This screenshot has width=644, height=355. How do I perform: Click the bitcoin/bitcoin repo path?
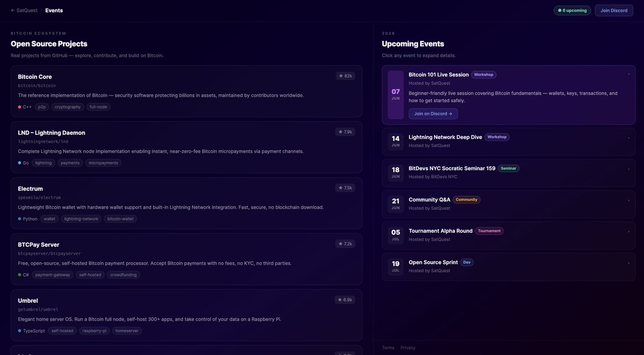(36, 85)
